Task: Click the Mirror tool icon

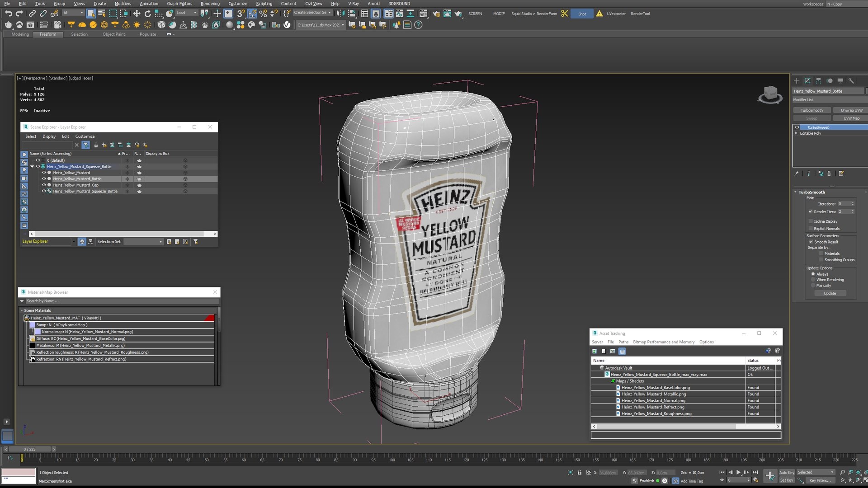Action: pos(340,14)
